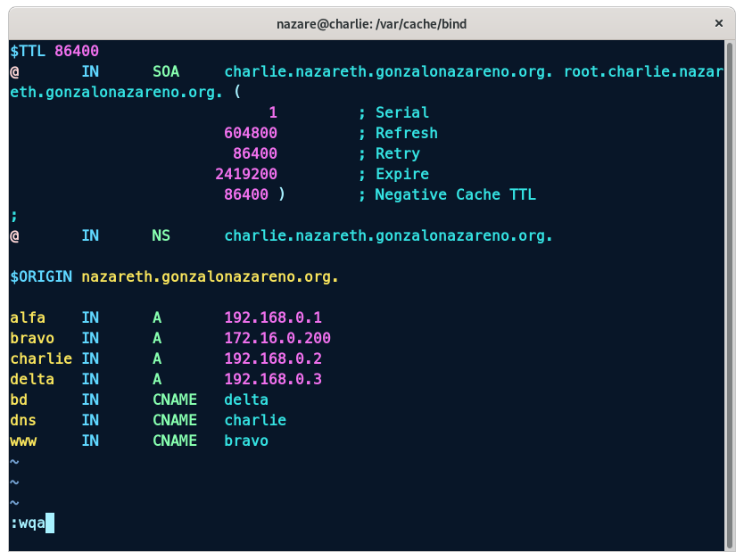Click the NS record type
Image resolution: width=744 pixels, height=560 pixels.
click(x=161, y=235)
